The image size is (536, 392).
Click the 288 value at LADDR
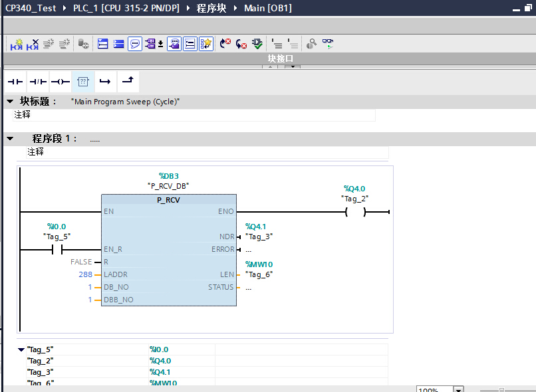pyautogui.click(x=86, y=274)
